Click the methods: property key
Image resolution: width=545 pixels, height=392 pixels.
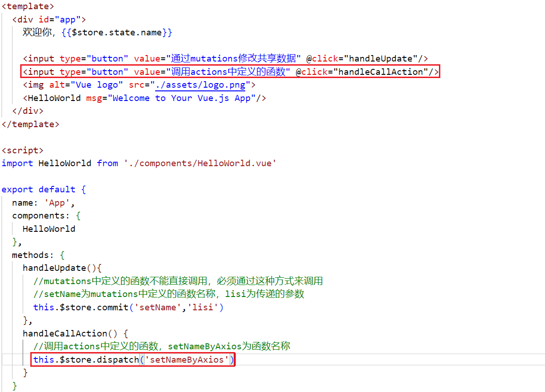point(33,255)
